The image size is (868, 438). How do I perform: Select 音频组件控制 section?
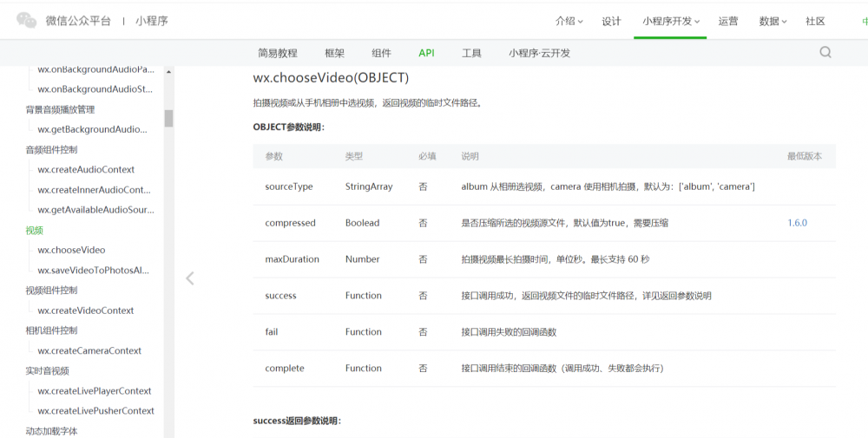[x=51, y=150]
